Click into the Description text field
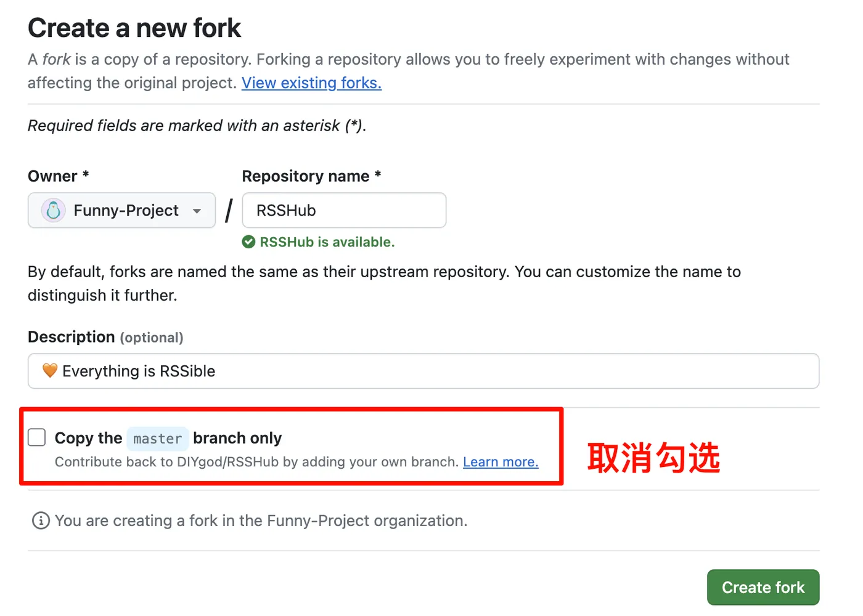Viewport: 863px width, 616px height. click(431, 371)
